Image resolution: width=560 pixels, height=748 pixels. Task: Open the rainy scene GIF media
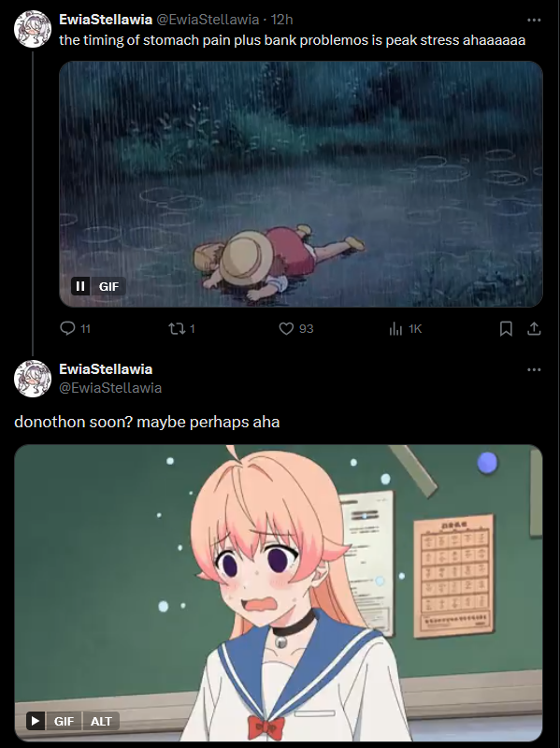coord(301,184)
